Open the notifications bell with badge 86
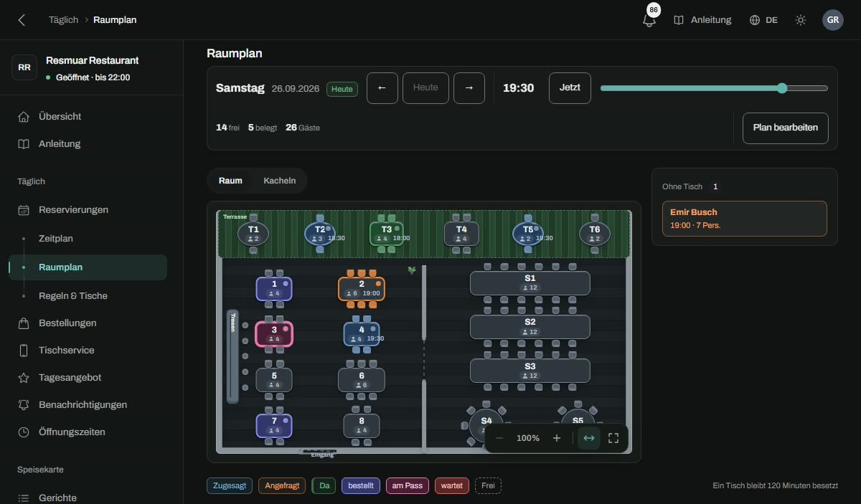Screen dimensions: 861x504 point(649,20)
